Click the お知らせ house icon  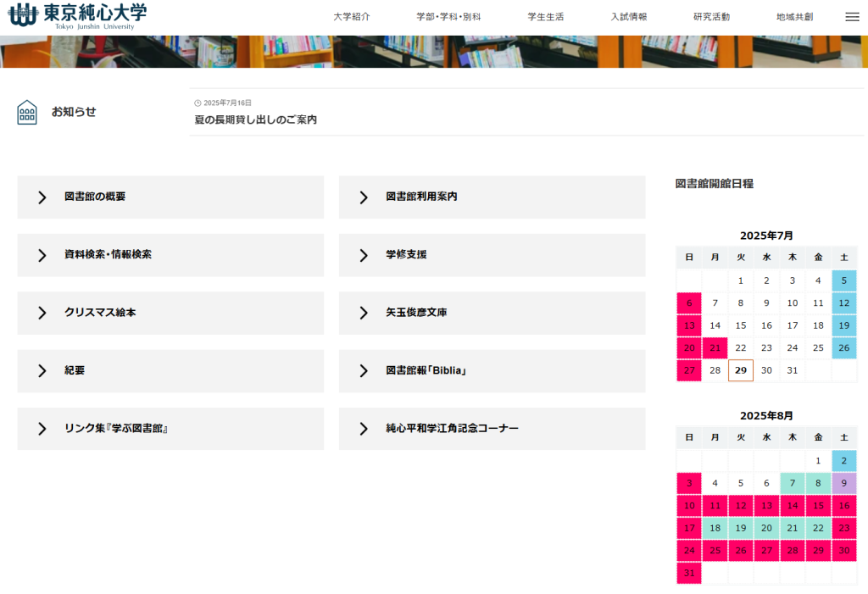click(x=27, y=112)
